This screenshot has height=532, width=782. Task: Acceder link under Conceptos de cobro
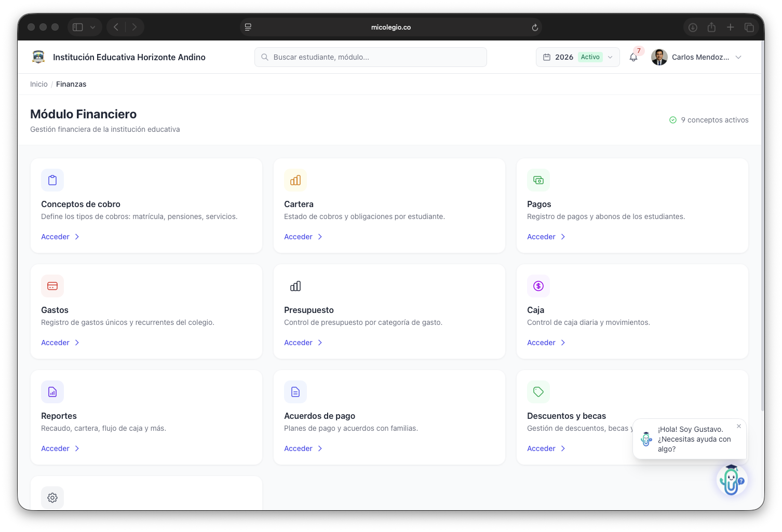click(60, 237)
